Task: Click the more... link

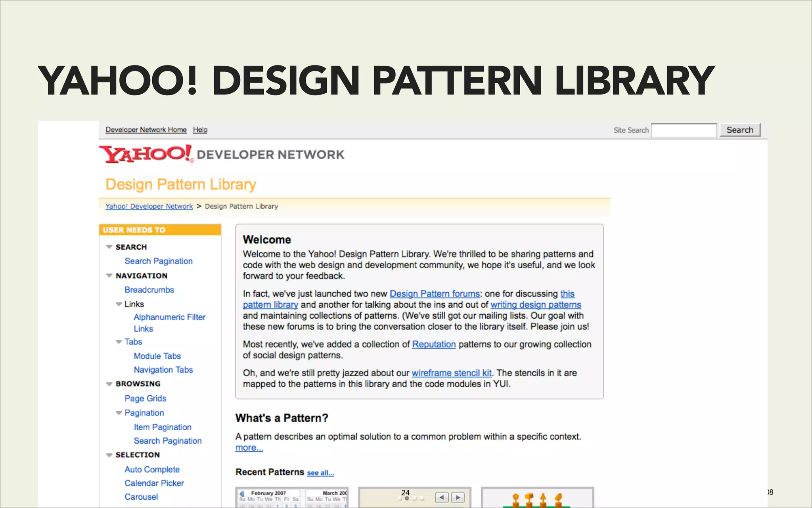Action: click(x=249, y=448)
